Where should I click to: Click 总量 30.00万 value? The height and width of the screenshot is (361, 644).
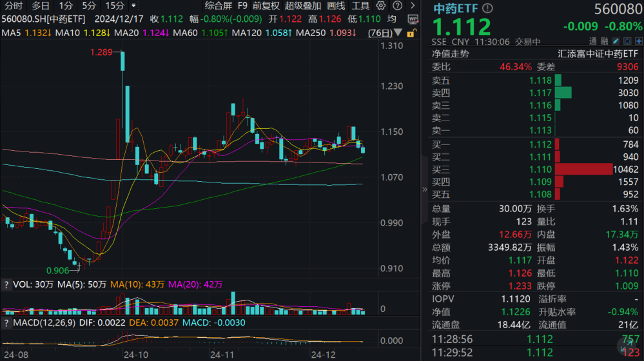tap(515, 209)
